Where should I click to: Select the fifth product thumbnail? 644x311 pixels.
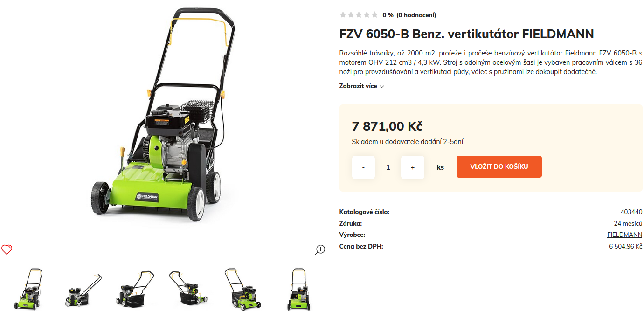coord(241,289)
